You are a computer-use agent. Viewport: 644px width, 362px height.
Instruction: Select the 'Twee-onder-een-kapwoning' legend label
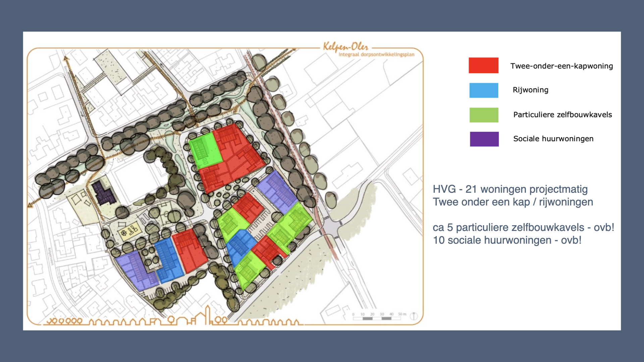(x=561, y=66)
